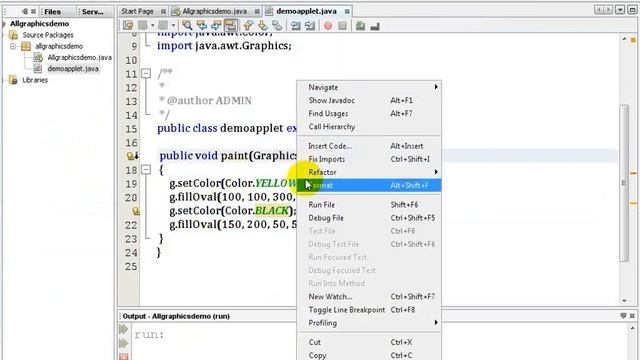Choose Cut from context menu
The width and height of the screenshot is (640, 360).
[x=369, y=342]
